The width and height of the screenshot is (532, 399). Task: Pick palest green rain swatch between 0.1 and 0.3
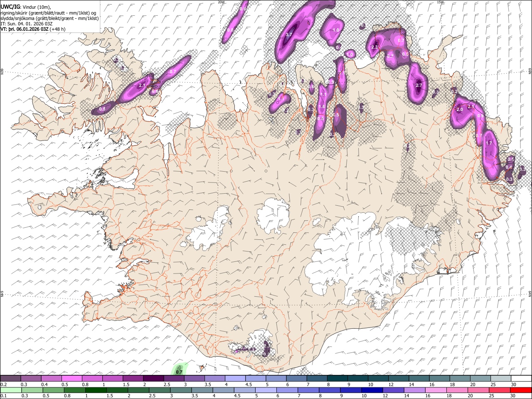click(11, 390)
